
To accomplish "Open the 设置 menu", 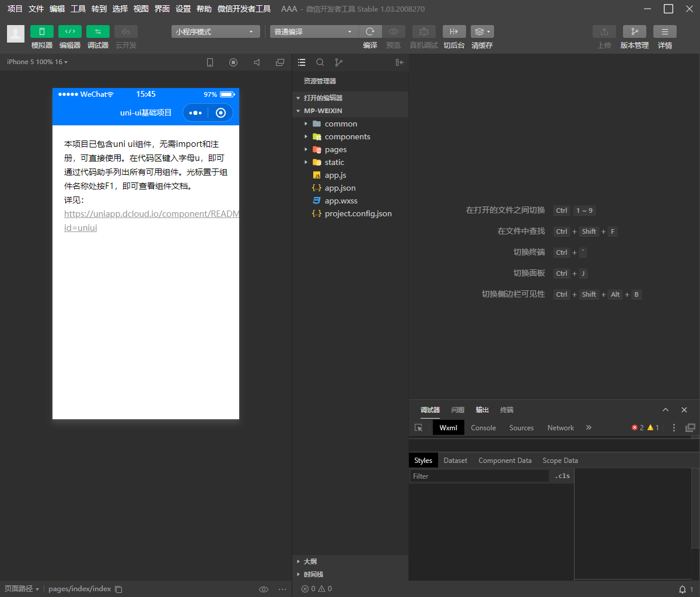I will click(x=183, y=9).
